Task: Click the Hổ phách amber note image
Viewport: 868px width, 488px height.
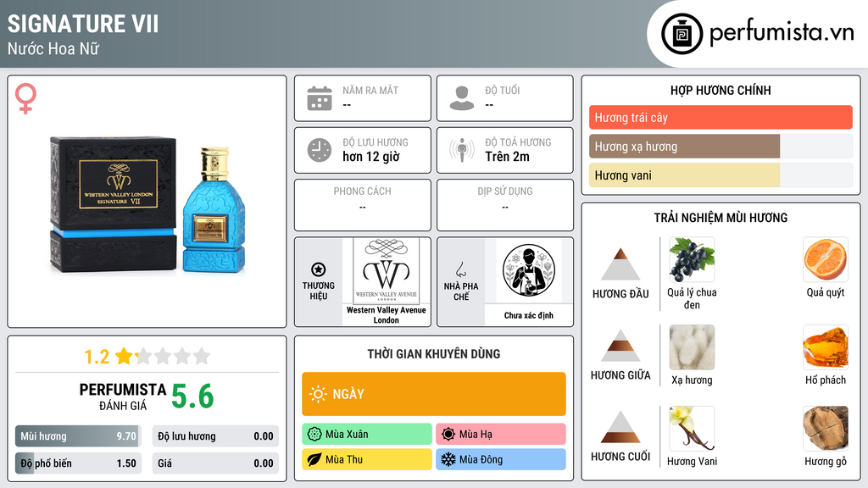Action: (x=826, y=347)
